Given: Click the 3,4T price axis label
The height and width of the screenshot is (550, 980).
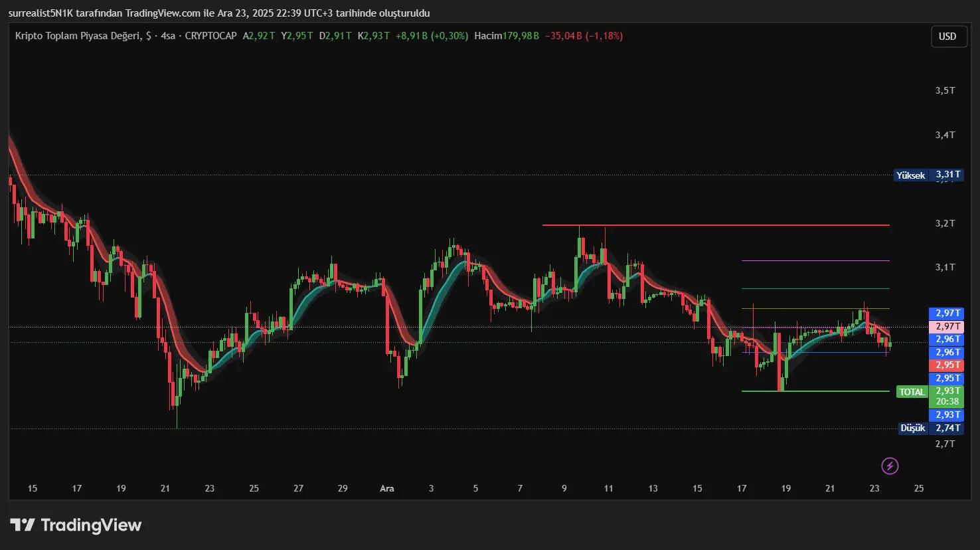Looking at the screenshot, I should pyautogui.click(x=945, y=135).
